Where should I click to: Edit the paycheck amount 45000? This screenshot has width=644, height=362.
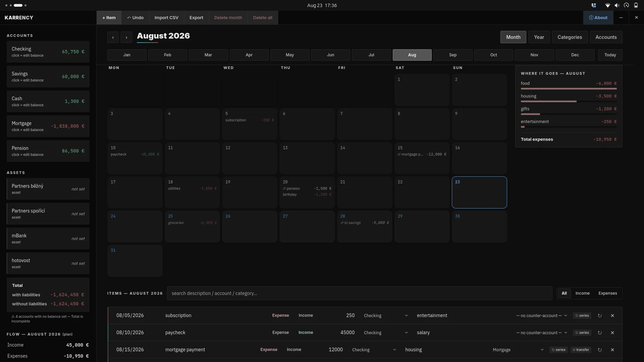(347, 333)
